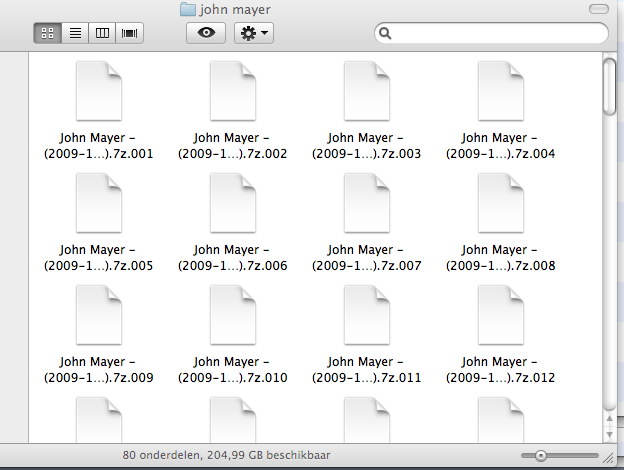Open the gear Action menu

[254, 33]
